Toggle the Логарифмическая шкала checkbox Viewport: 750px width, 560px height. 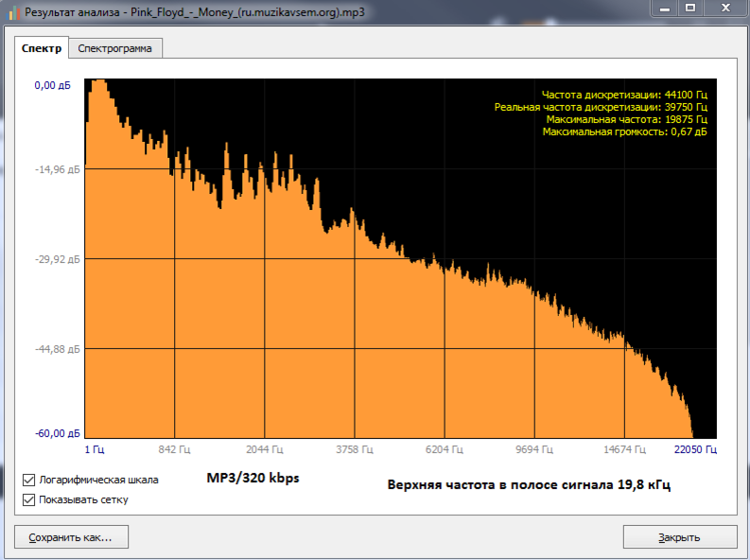tap(28, 480)
